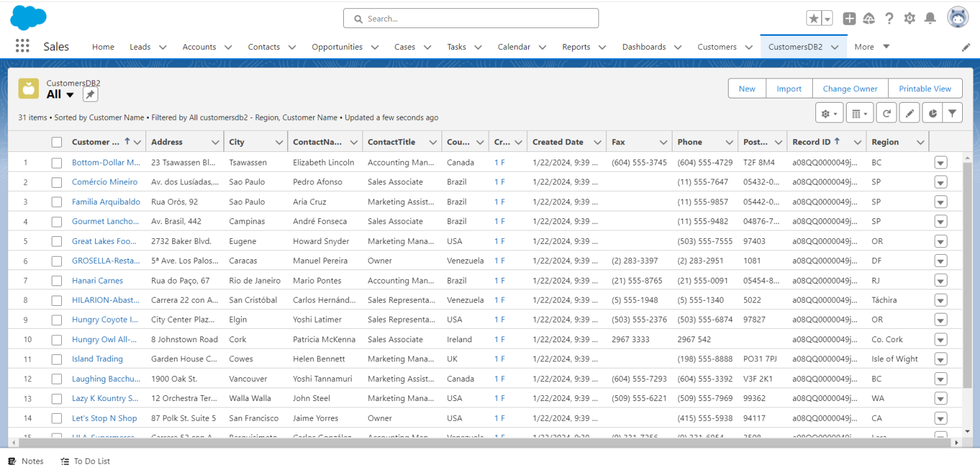Switch to the Reports tab
The height and width of the screenshot is (468, 980).
click(576, 46)
